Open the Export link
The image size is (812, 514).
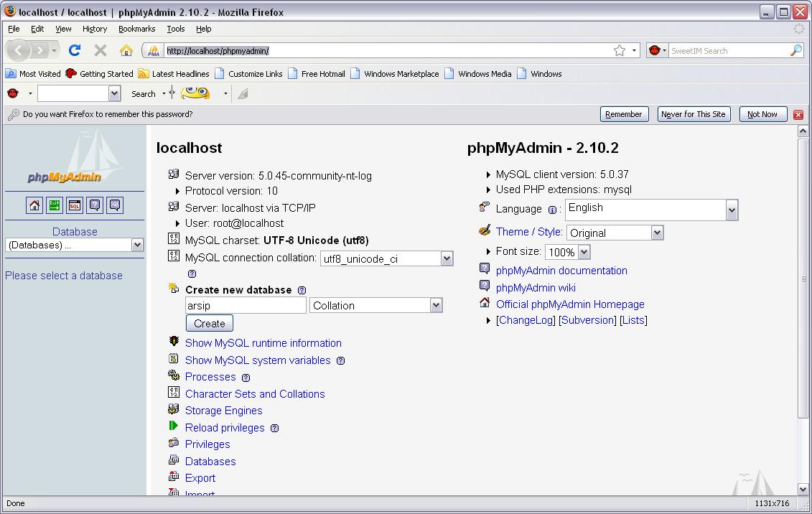(200, 478)
